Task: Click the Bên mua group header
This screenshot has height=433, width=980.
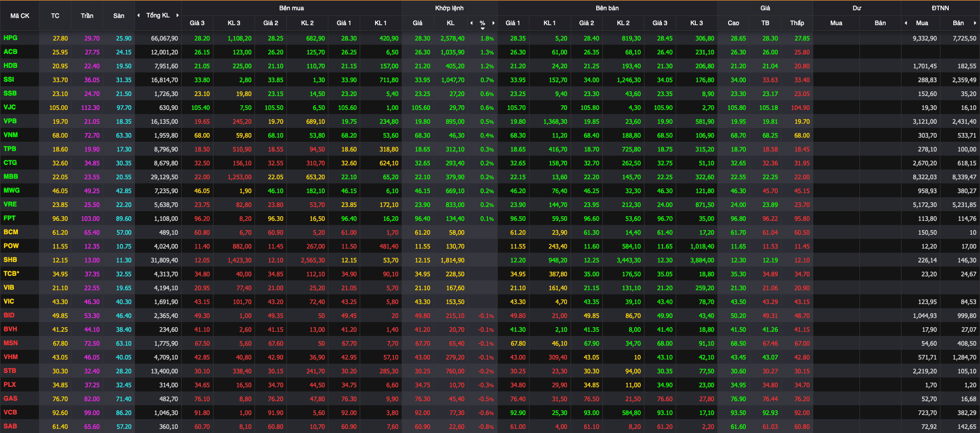Action: coord(291,8)
